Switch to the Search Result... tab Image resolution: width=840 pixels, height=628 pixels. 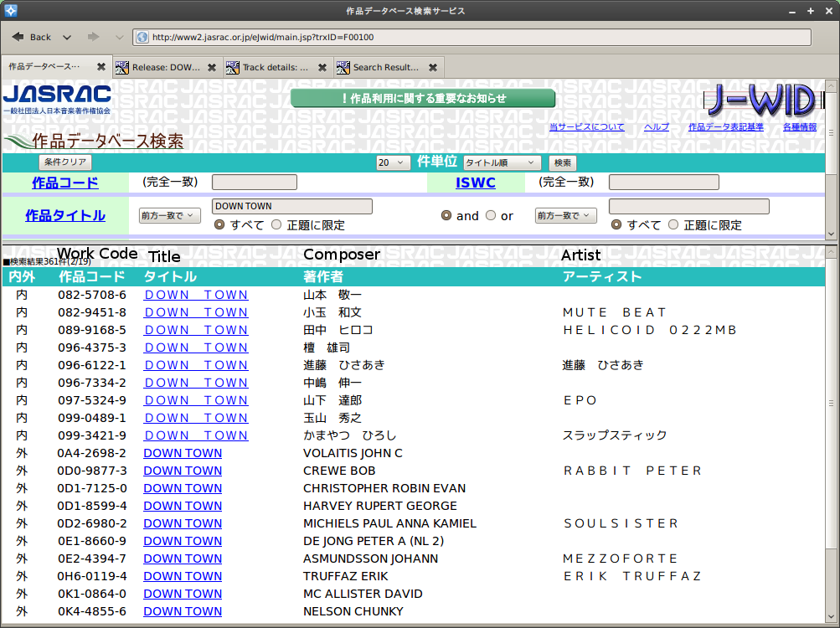(387, 68)
